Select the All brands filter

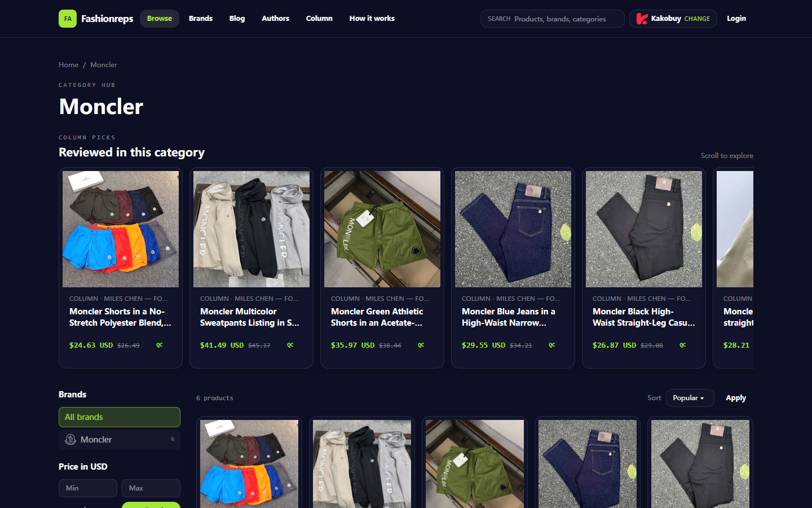[x=120, y=417]
